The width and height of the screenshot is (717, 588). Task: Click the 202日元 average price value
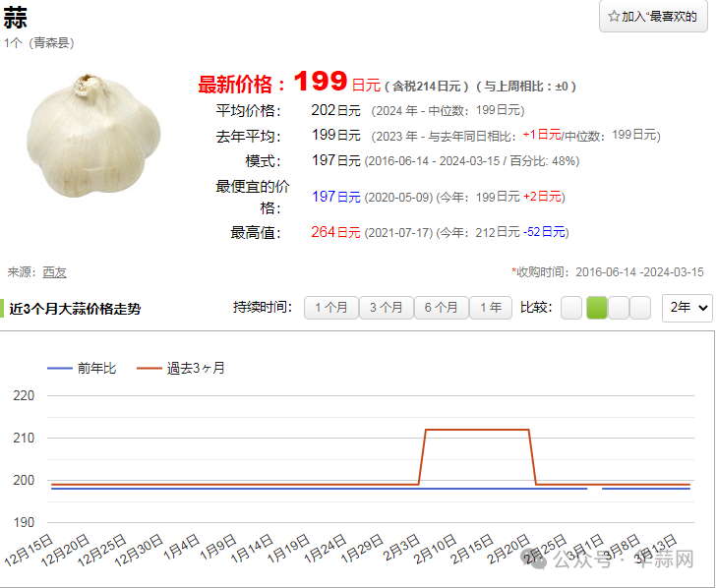pos(335,110)
